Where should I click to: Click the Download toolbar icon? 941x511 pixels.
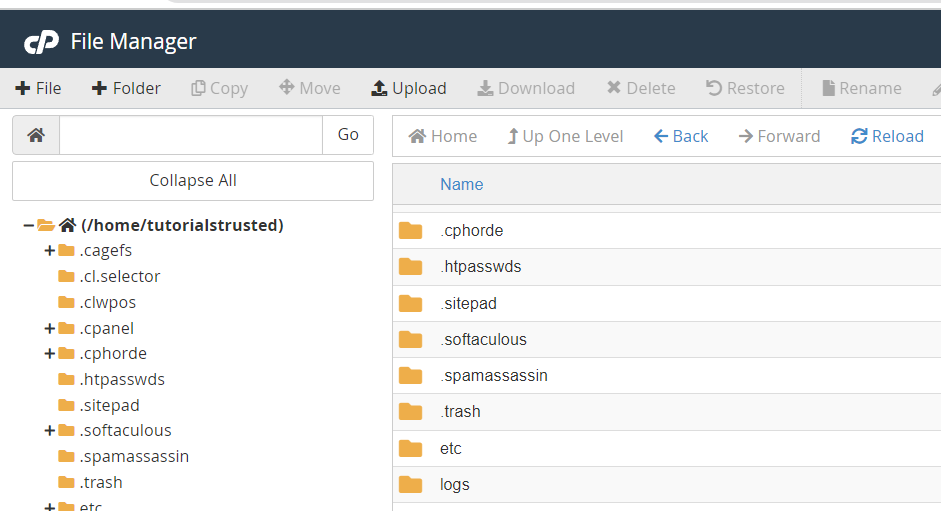[x=485, y=89]
